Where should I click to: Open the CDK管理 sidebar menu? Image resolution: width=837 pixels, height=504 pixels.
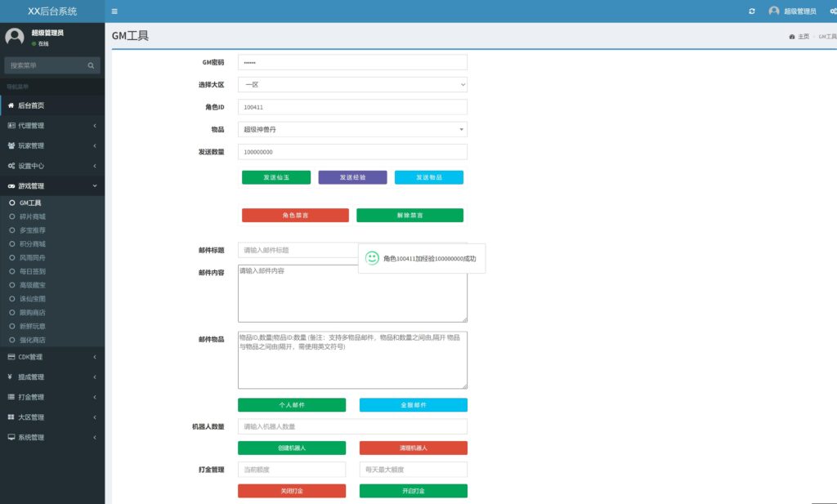[x=49, y=357]
